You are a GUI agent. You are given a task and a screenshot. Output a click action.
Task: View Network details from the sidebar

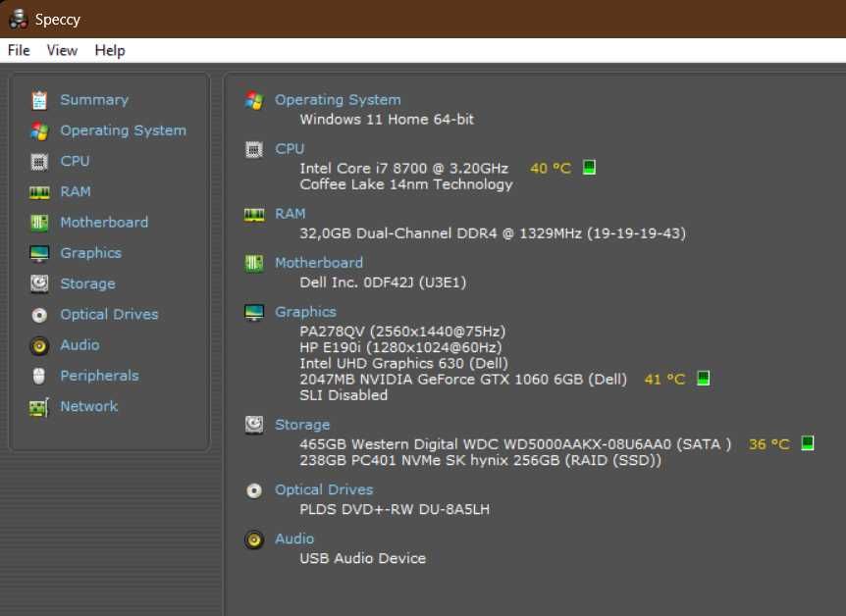tap(89, 406)
